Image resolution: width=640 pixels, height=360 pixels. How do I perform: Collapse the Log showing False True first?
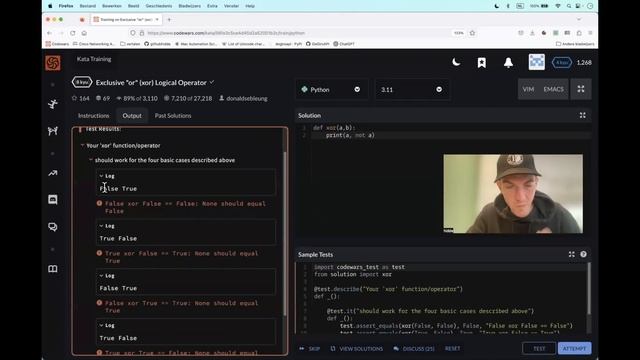pyautogui.click(x=107, y=176)
